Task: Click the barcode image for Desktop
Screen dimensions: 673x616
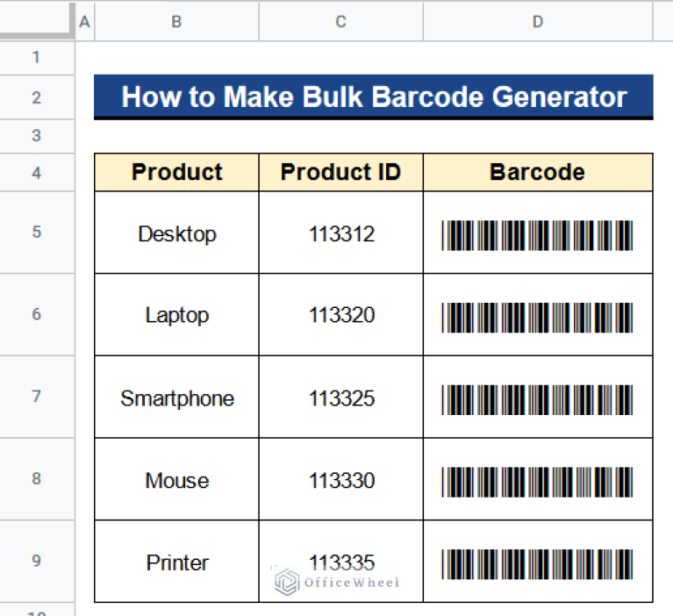Action: click(x=537, y=235)
